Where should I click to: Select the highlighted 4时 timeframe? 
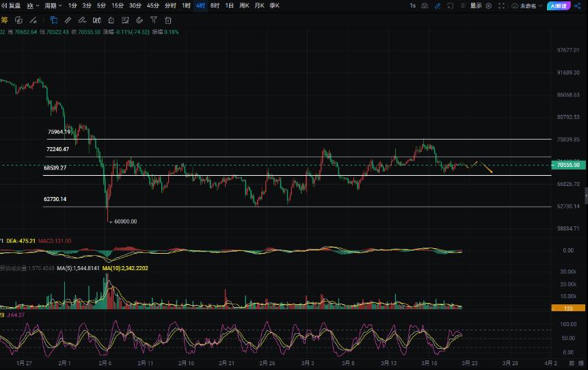click(200, 5)
